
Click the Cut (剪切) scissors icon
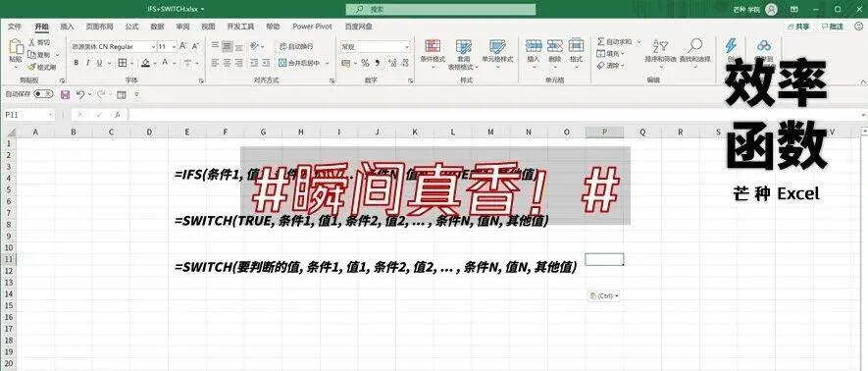[x=31, y=42]
